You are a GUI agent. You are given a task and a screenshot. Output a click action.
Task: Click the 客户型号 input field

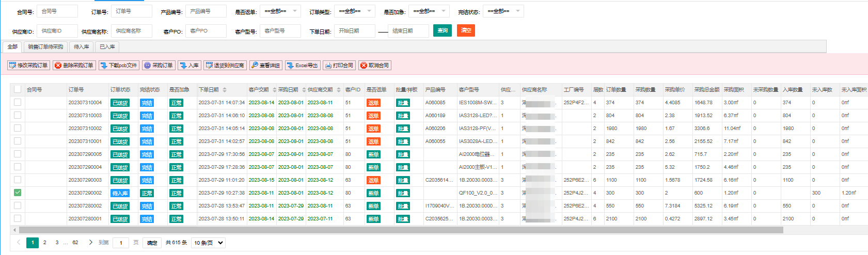click(280, 31)
